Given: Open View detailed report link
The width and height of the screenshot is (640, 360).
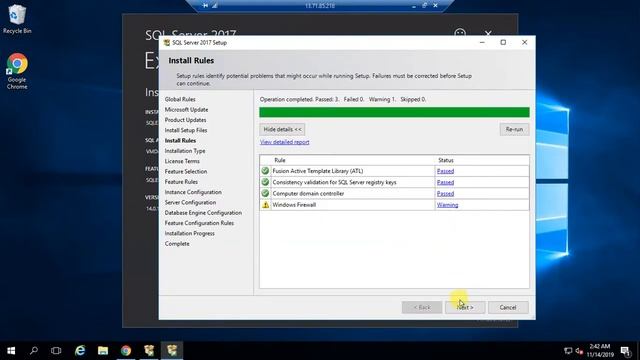Looking at the screenshot, I should (x=284, y=142).
